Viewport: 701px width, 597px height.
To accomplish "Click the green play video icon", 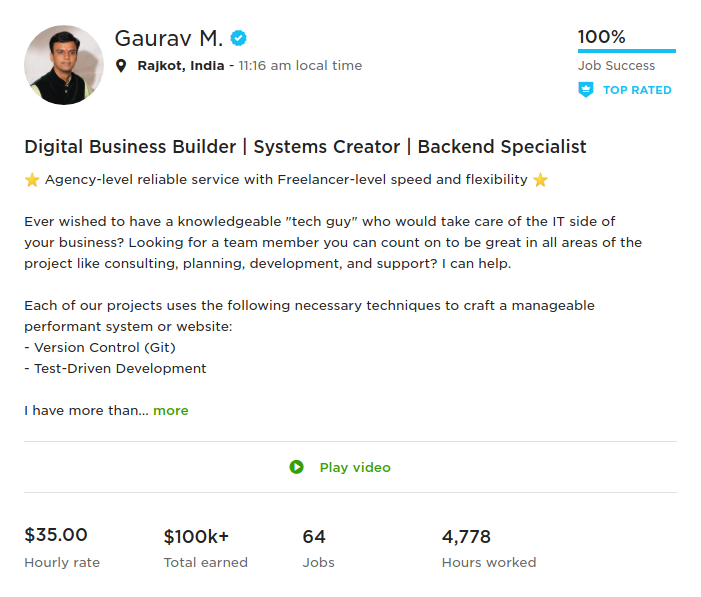I will pos(296,467).
